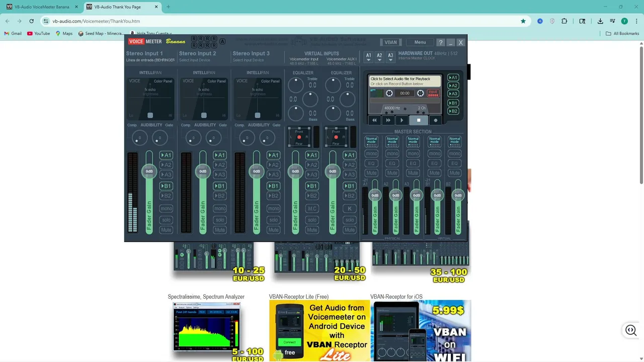Toggle recorder B1 output assignment

pos(453,103)
